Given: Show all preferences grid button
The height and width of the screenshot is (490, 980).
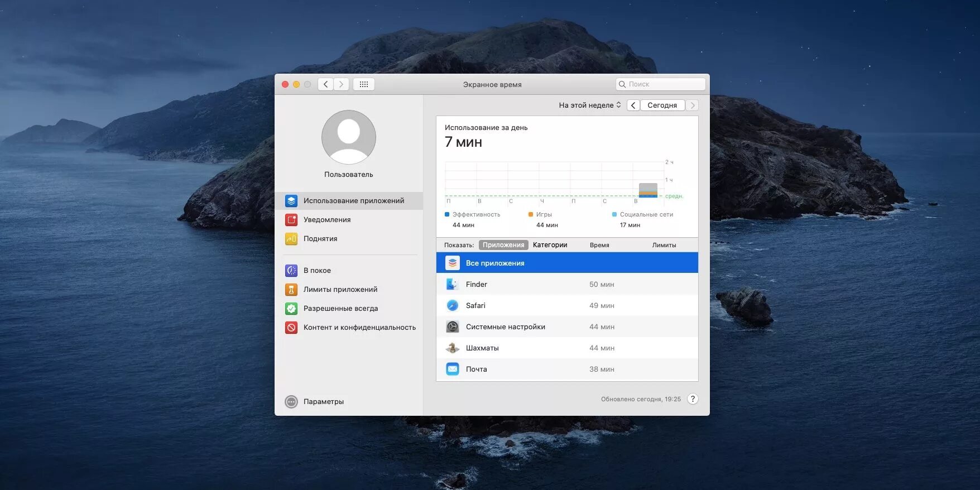Looking at the screenshot, I should click(x=364, y=84).
